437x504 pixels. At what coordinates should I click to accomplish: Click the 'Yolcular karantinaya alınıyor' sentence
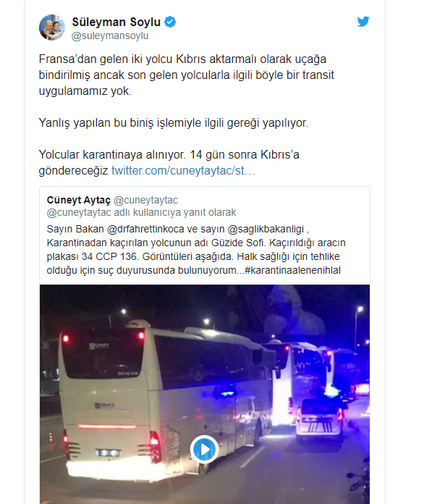(x=112, y=155)
